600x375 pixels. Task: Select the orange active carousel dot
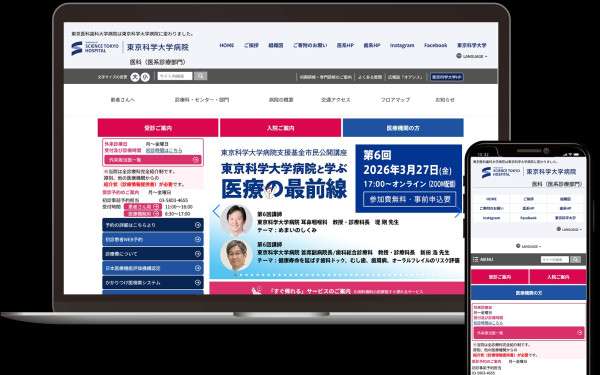(x=235, y=275)
